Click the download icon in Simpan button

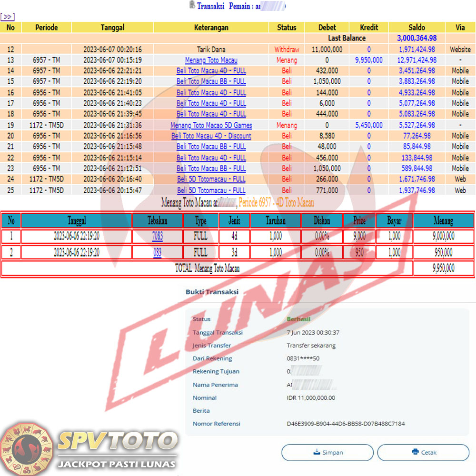coord(316,452)
